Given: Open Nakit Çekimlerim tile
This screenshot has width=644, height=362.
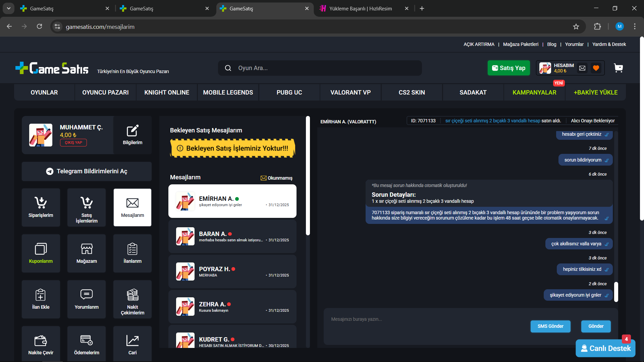Looking at the screenshot, I should pyautogui.click(x=132, y=299).
